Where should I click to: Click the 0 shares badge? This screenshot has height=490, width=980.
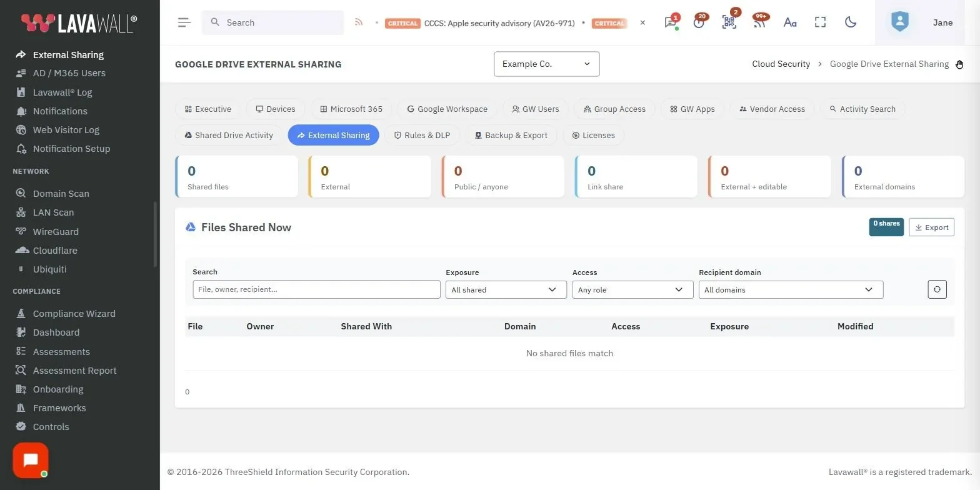(x=886, y=227)
